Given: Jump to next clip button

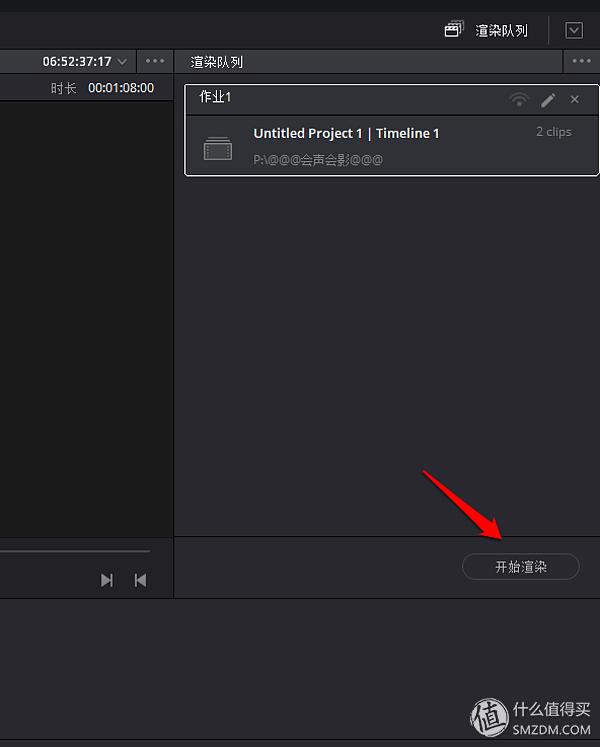Looking at the screenshot, I should tap(107, 580).
